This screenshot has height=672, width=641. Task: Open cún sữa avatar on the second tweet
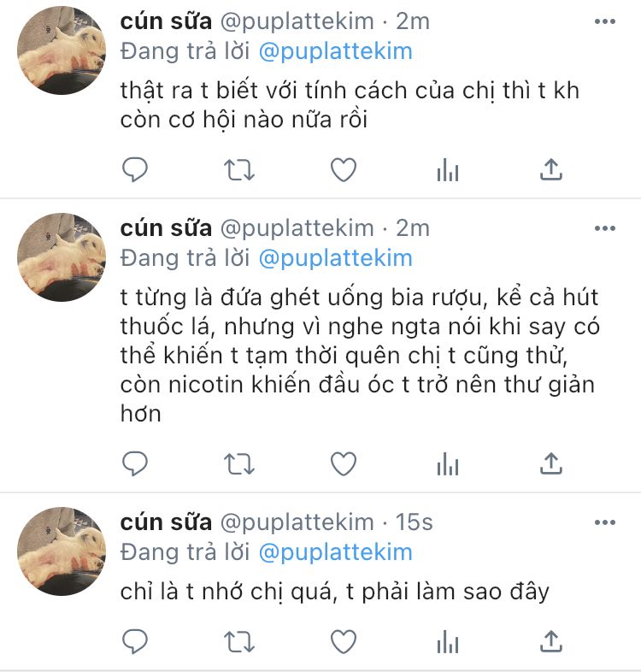[62, 257]
